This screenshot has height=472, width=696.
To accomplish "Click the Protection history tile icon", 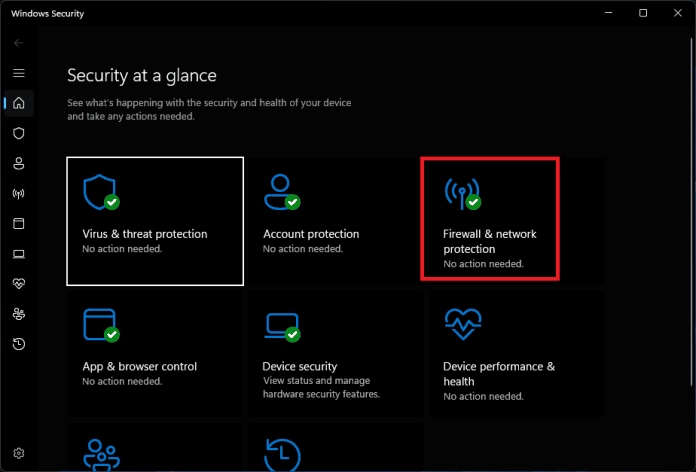I will (281, 452).
